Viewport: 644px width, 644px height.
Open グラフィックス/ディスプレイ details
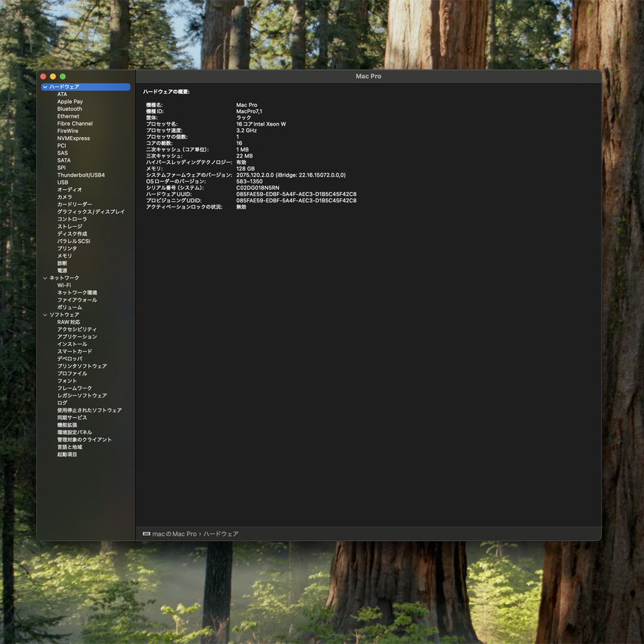click(x=91, y=212)
